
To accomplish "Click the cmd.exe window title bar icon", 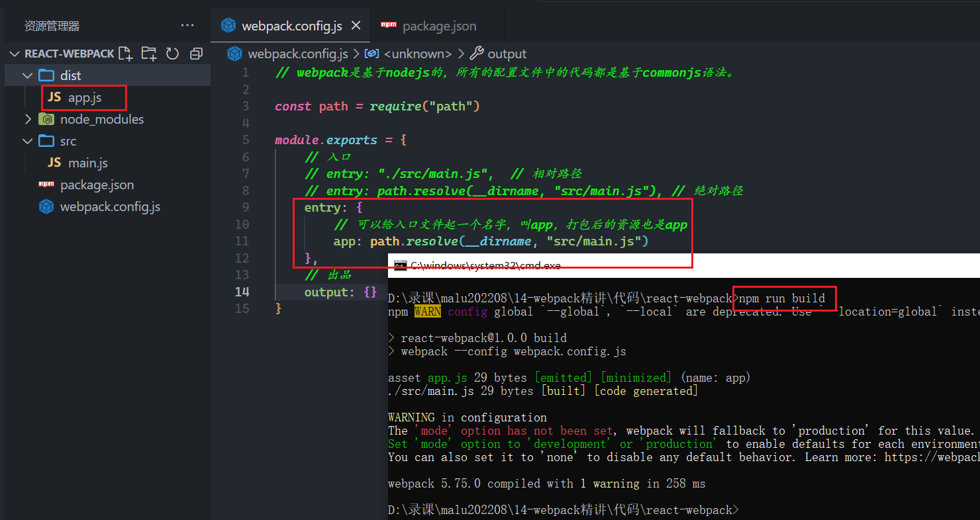I will coord(400,265).
